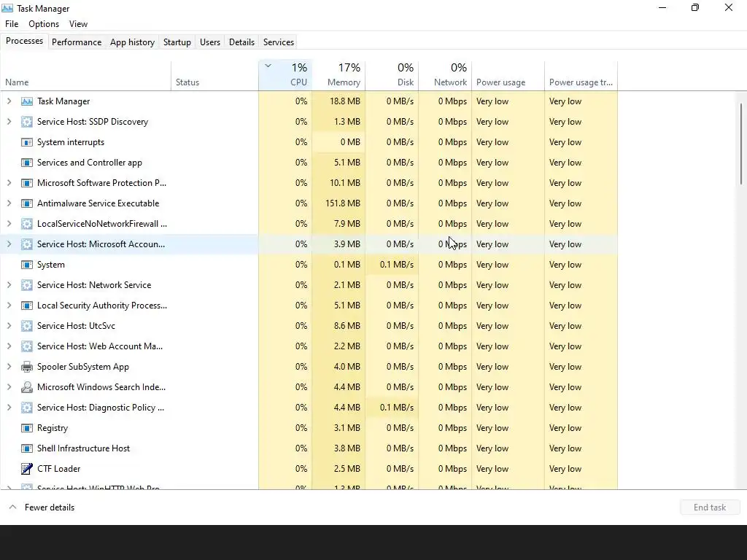This screenshot has width=747, height=560.
Task: Sort by the Disk column header
Action: point(392,75)
